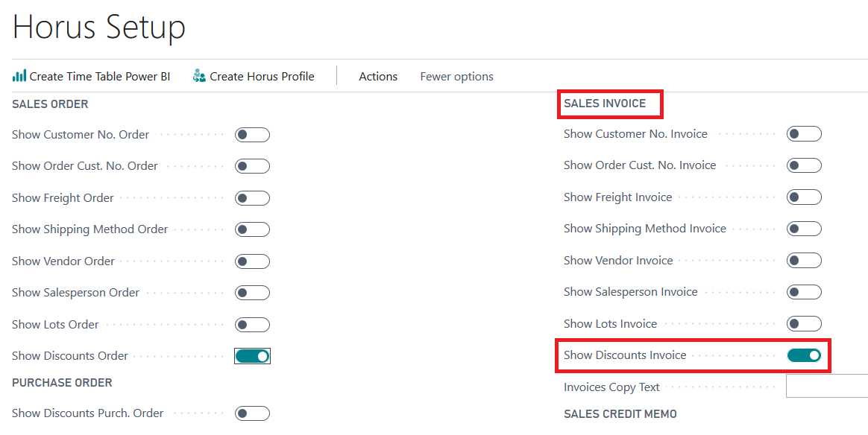Click the Show Customer No. Invoice label

(x=635, y=134)
